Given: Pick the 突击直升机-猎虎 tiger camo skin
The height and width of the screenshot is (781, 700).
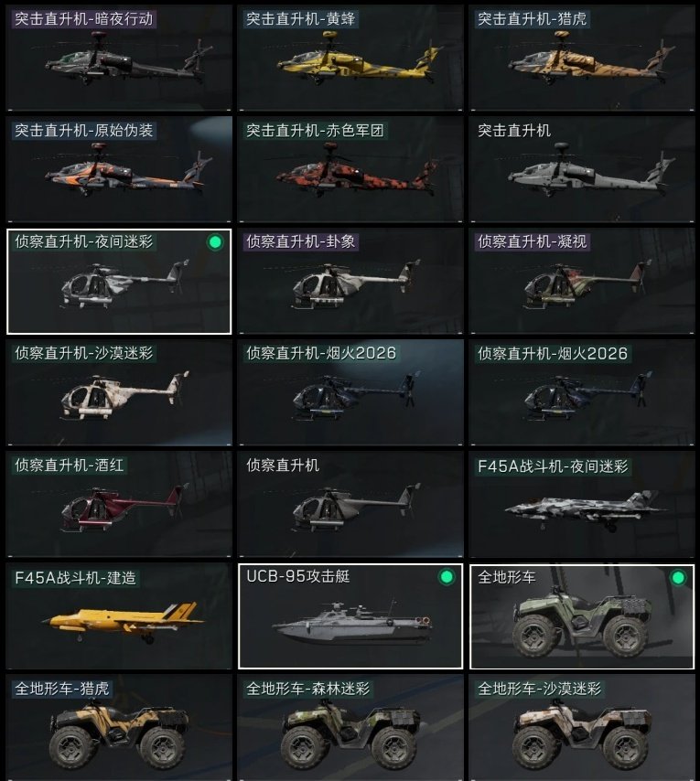Looking at the screenshot, I should tap(582, 58).
